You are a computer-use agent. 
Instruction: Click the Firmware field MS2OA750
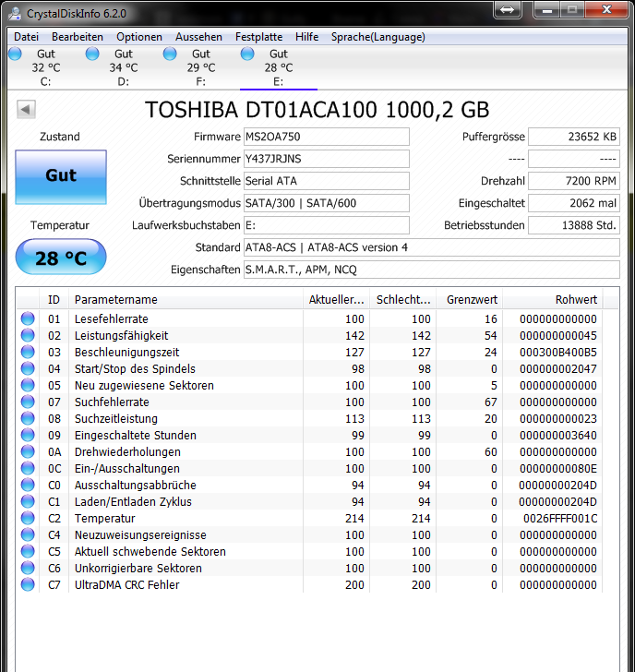tap(327, 137)
